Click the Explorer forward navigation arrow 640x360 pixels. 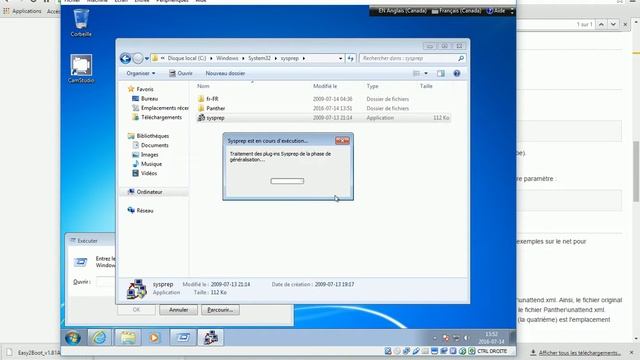138,58
